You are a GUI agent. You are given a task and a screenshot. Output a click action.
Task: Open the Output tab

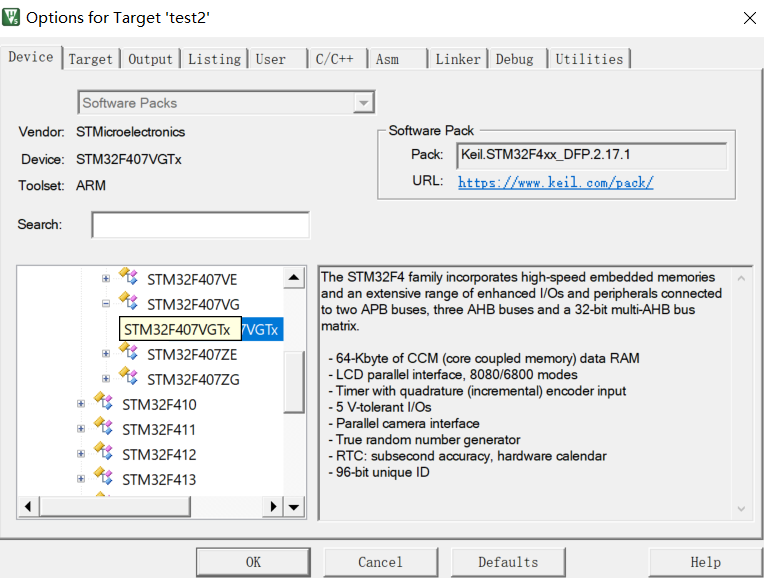point(150,59)
